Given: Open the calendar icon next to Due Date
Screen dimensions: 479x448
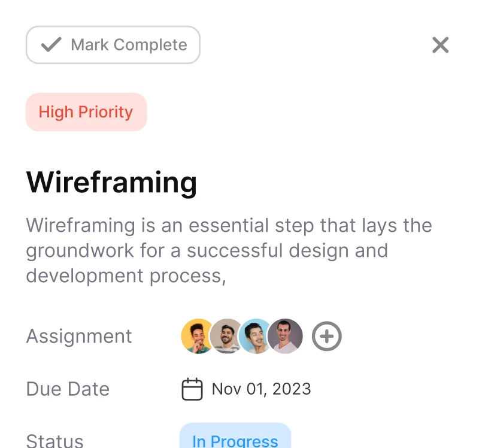Looking at the screenshot, I should pyautogui.click(x=192, y=389).
